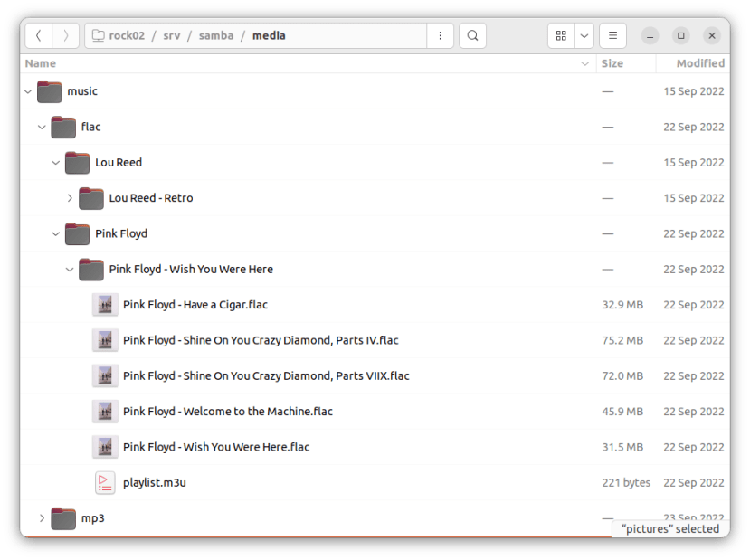This screenshot has height=560, width=750.
Task: Open the path bar three-dot menu
Action: click(x=440, y=35)
